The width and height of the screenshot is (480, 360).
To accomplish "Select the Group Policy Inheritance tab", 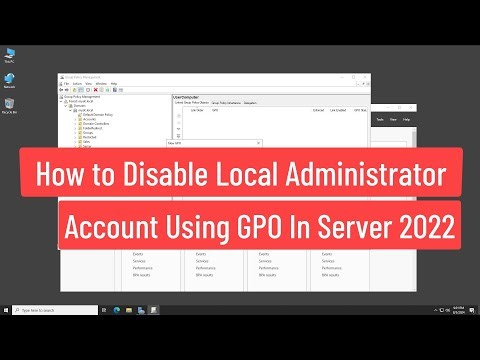I will coord(226,103).
